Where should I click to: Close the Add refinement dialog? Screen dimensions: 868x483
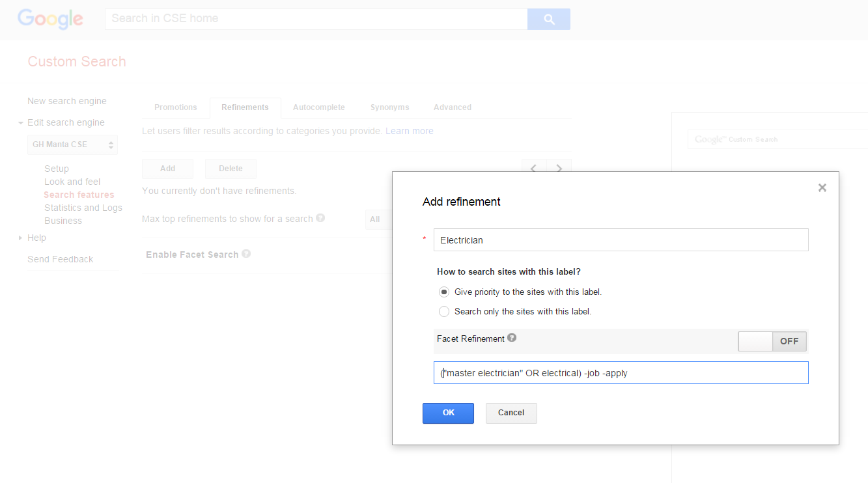(822, 187)
